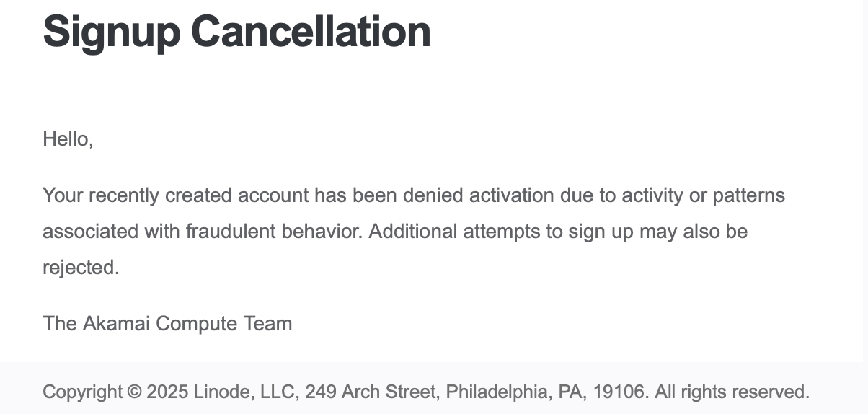Click Linode, LLC in the footer
This screenshot has width=868, height=414.
tap(245, 392)
